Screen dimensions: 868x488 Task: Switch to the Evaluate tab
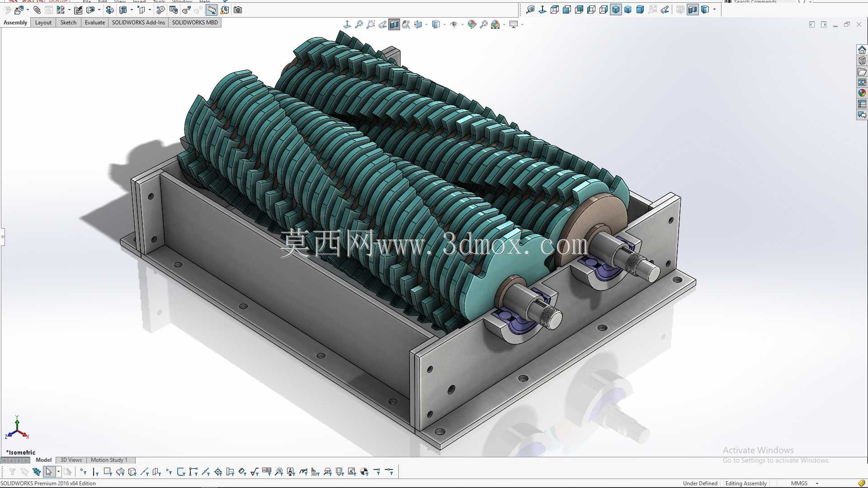pos(95,23)
